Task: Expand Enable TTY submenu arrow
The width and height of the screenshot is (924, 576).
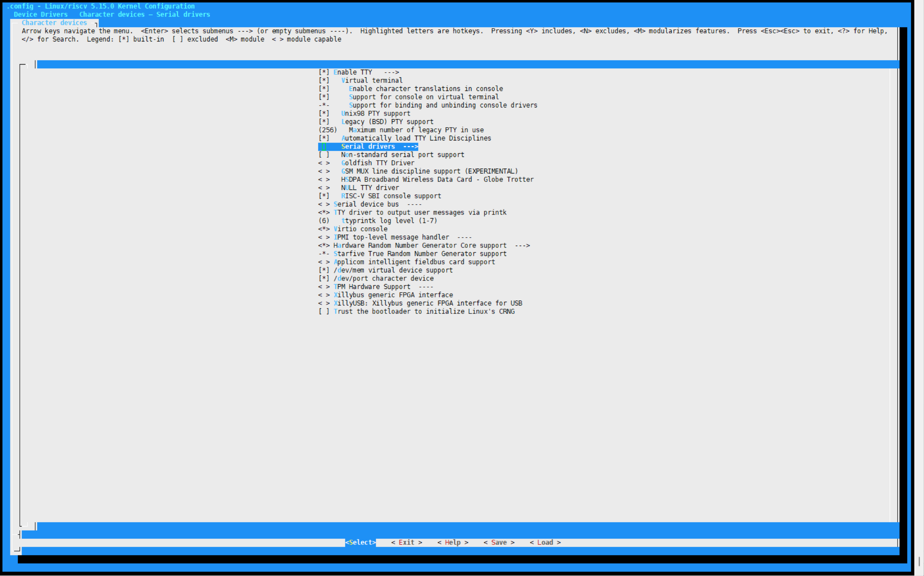Action: pos(391,72)
